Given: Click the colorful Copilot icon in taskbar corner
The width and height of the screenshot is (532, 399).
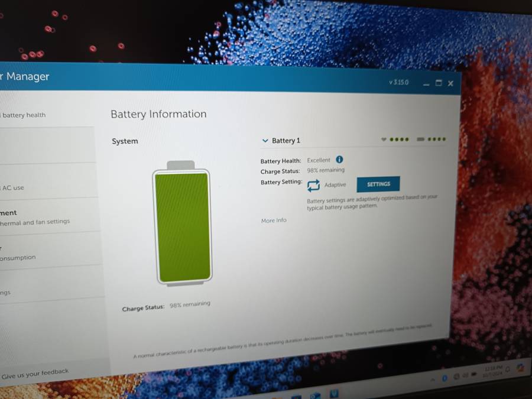Looking at the screenshot, I should pyautogui.click(x=520, y=368).
